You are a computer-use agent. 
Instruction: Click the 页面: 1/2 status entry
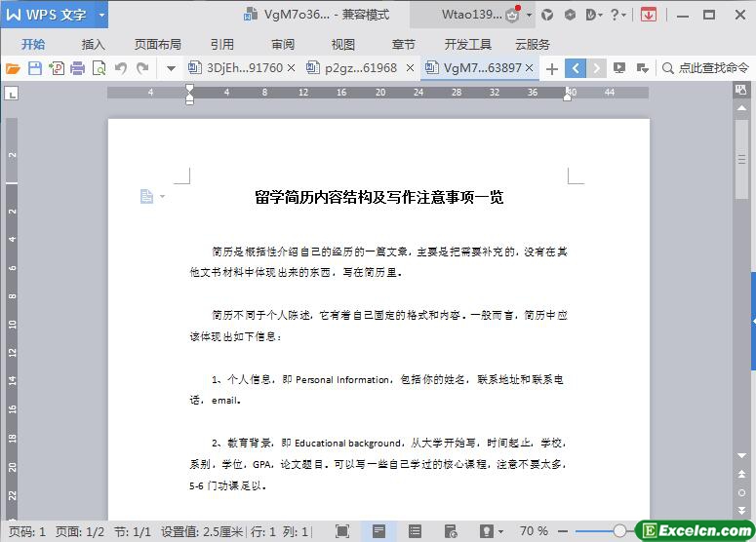click(80, 531)
